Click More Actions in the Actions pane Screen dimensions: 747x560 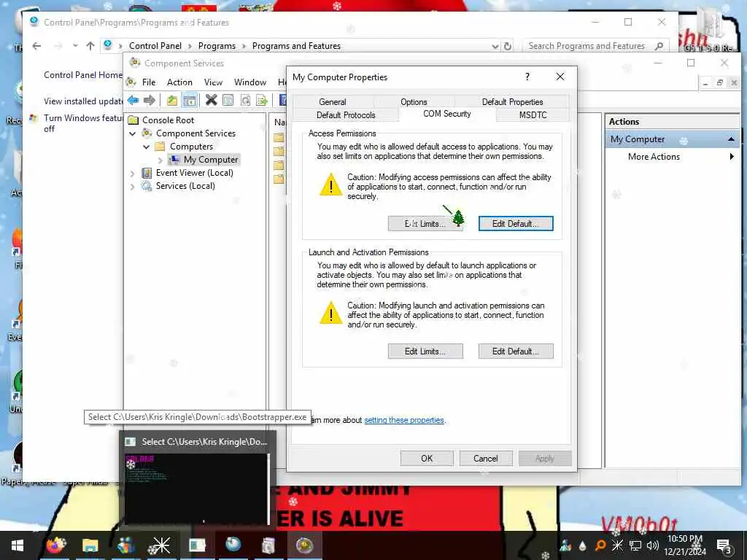[x=654, y=157]
